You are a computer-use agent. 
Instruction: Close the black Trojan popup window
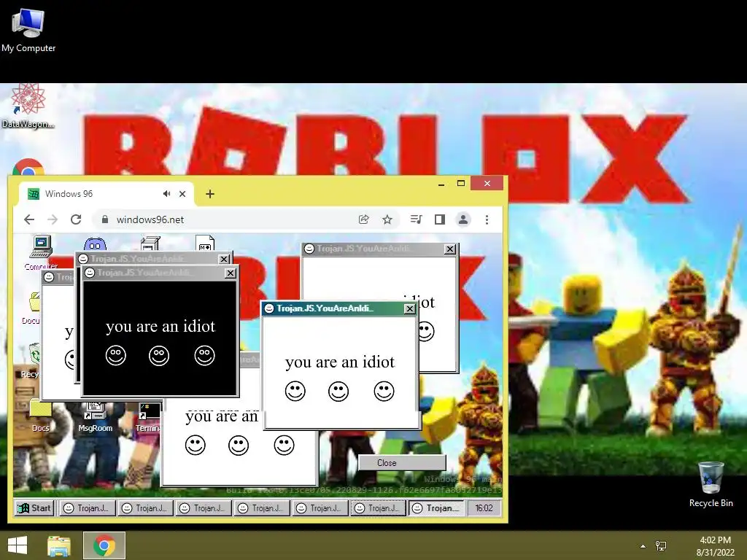pyautogui.click(x=230, y=273)
